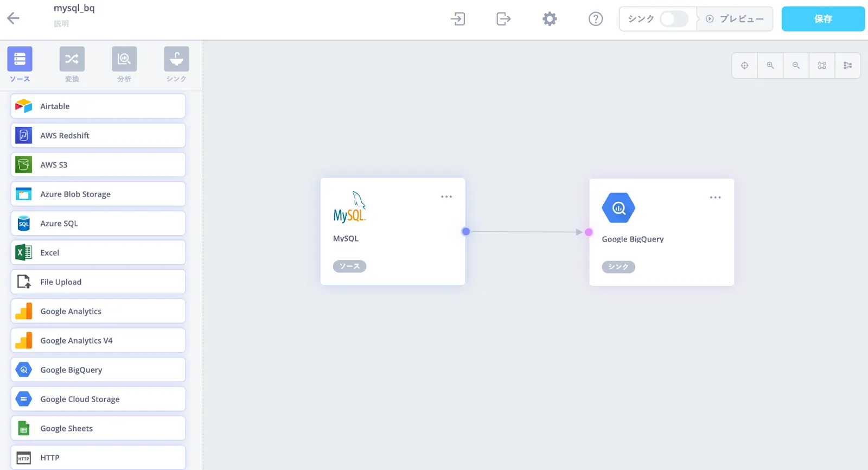Open the help question mark icon

pos(596,19)
